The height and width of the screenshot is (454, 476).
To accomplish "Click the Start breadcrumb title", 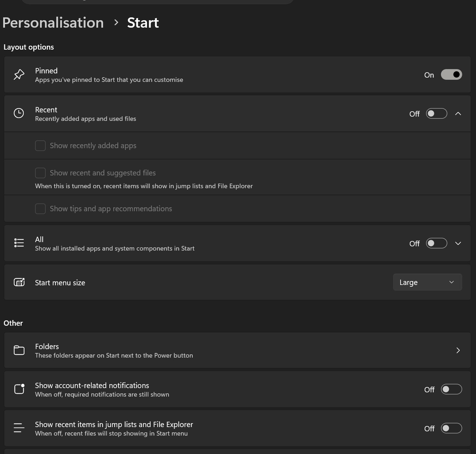I will [143, 23].
